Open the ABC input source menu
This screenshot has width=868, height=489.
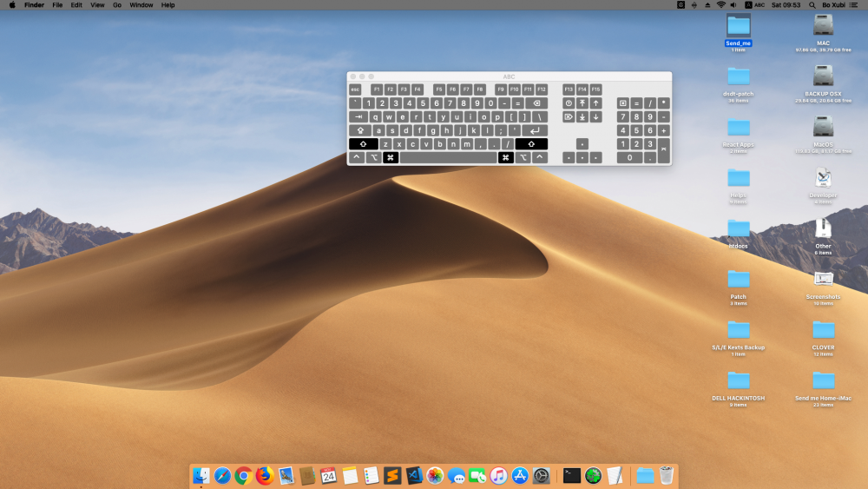(754, 5)
